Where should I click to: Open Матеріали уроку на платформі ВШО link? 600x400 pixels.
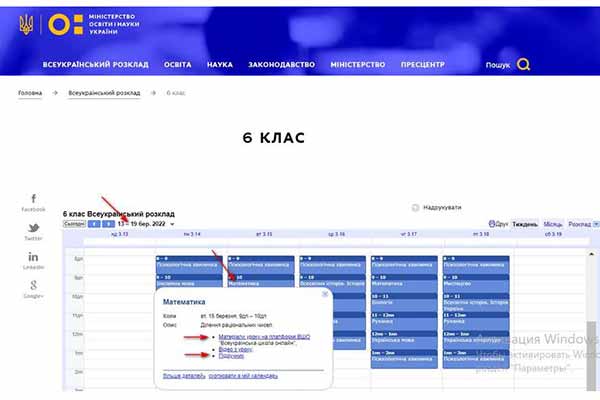click(x=264, y=337)
